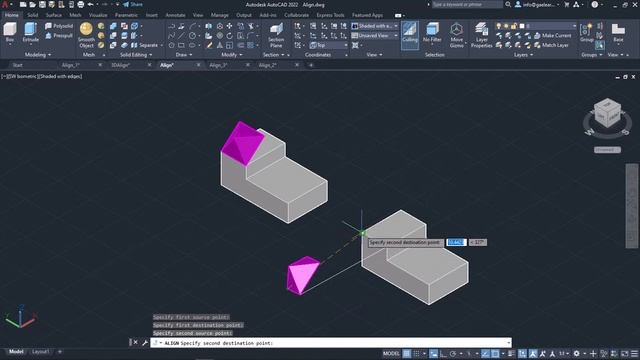Click the ViewCube navigation cube

tap(607, 113)
